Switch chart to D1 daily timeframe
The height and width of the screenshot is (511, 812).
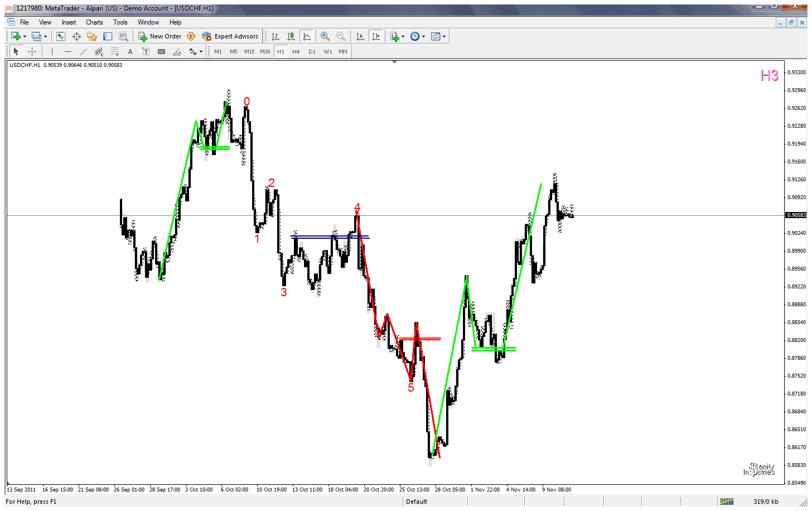pos(312,51)
